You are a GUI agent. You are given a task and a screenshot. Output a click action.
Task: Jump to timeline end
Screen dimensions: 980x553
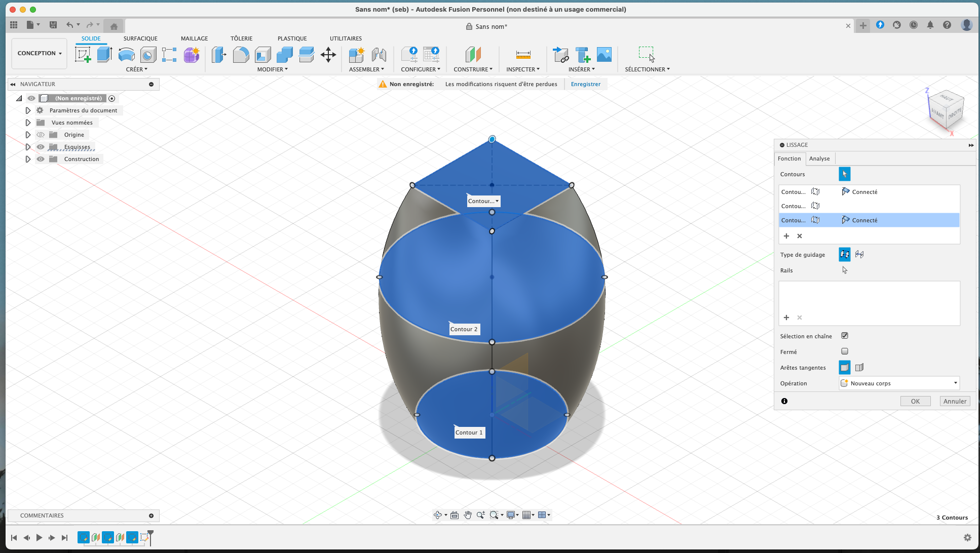[64, 538]
